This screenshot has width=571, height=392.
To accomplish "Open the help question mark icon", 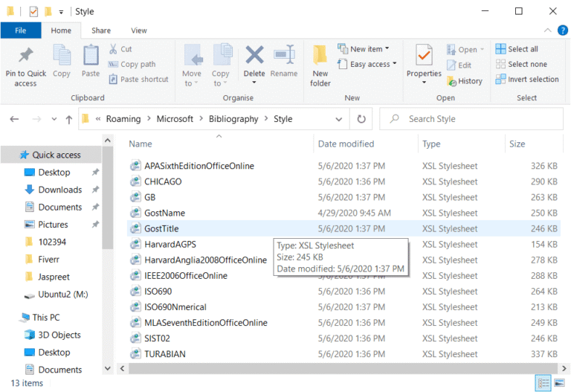I will click(562, 30).
